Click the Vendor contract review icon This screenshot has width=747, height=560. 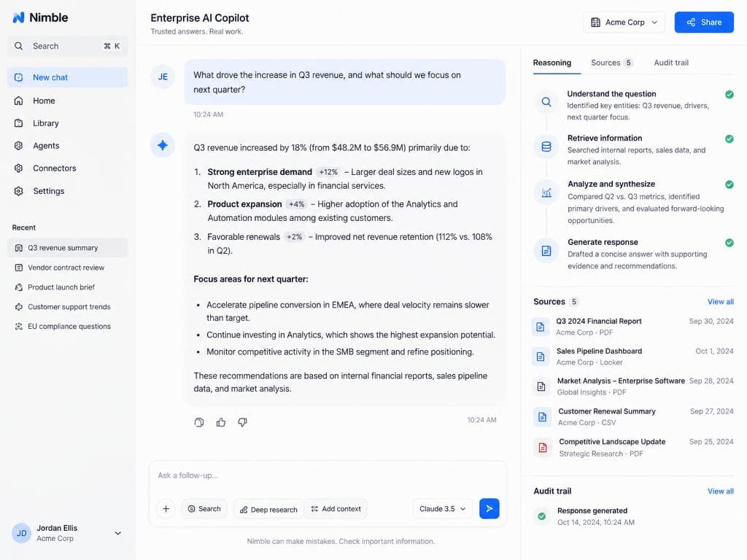click(x=18, y=268)
